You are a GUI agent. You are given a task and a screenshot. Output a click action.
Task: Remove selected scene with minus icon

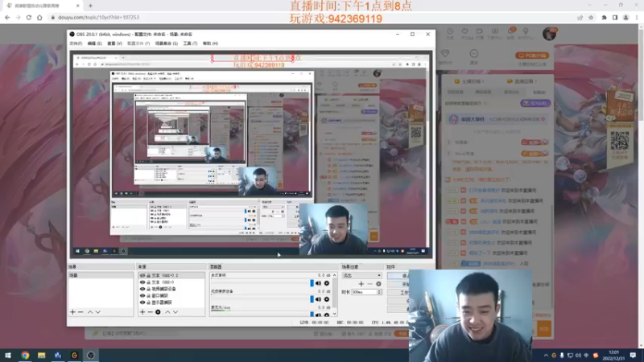tap(80, 312)
